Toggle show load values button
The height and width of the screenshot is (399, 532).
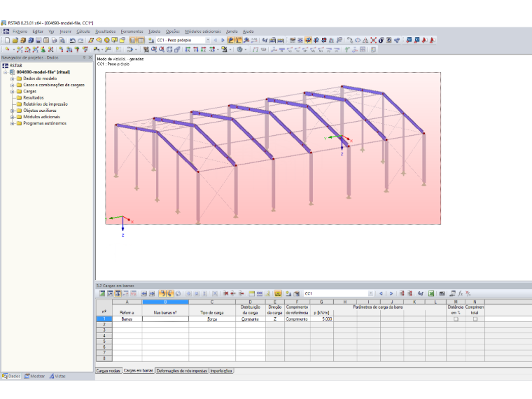click(239, 40)
